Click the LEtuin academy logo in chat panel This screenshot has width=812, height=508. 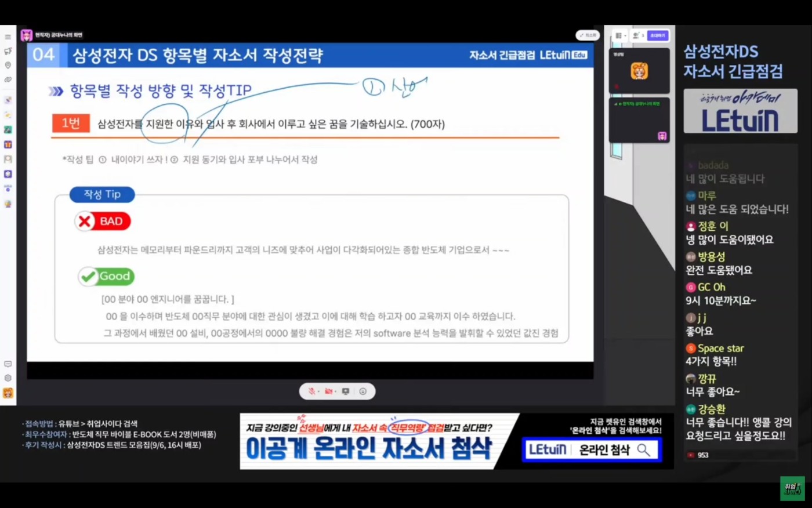point(740,111)
